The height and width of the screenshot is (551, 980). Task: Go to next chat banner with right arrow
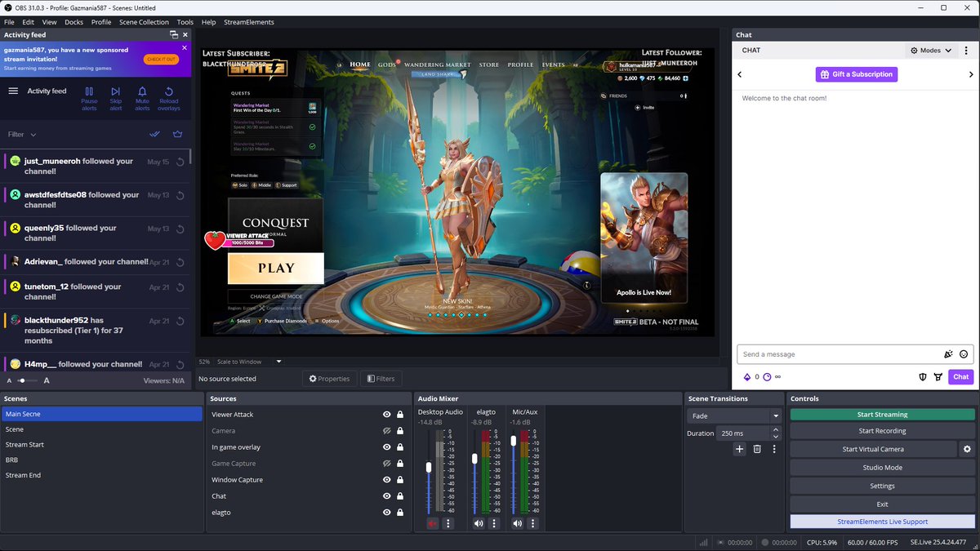point(971,74)
